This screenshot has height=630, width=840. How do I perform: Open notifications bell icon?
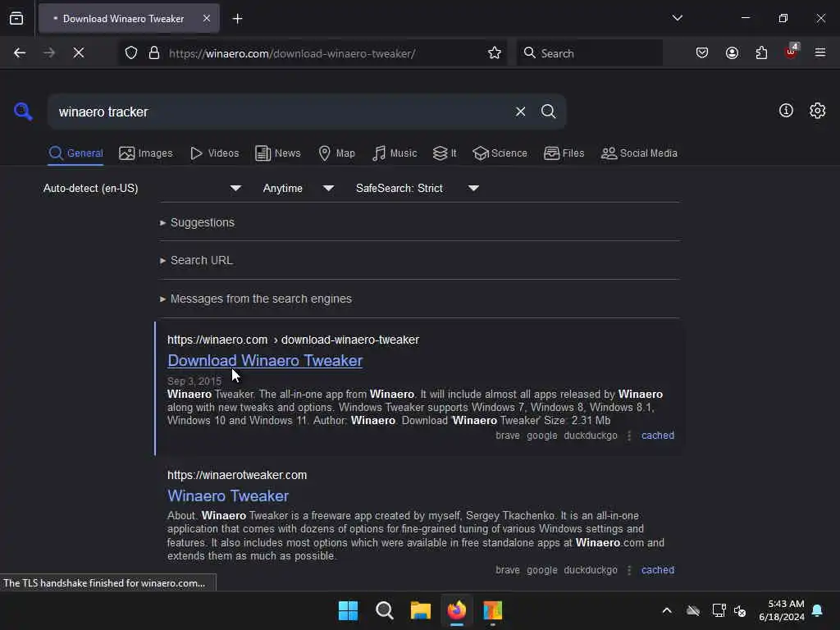pos(818,610)
